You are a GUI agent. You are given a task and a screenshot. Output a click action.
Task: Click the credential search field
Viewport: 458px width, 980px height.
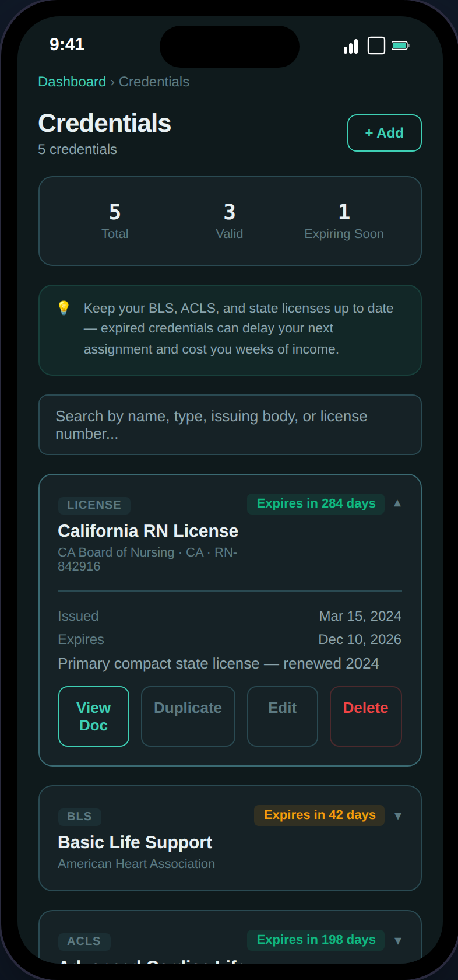click(x=230, y=425)
